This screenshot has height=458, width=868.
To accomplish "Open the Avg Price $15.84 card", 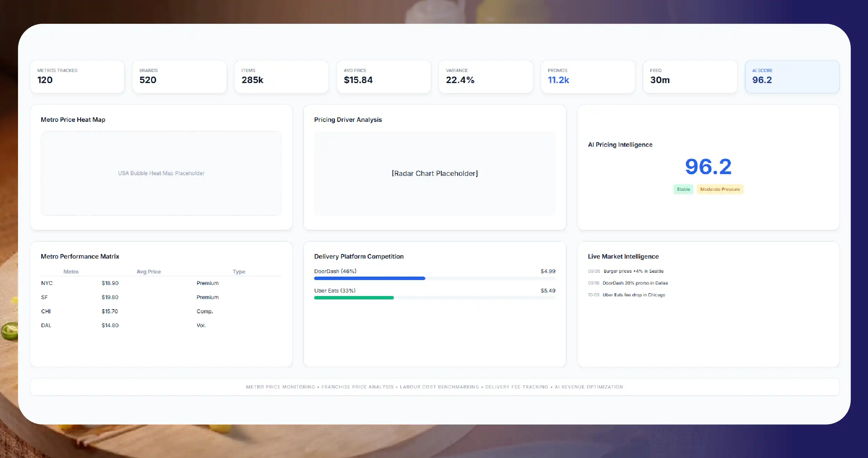I will click(383, 77).
